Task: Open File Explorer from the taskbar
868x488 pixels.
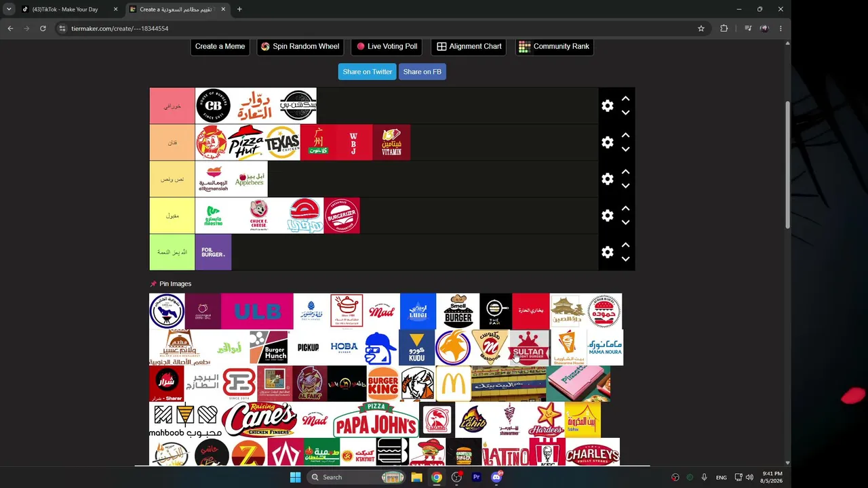Action: [416, 477]
